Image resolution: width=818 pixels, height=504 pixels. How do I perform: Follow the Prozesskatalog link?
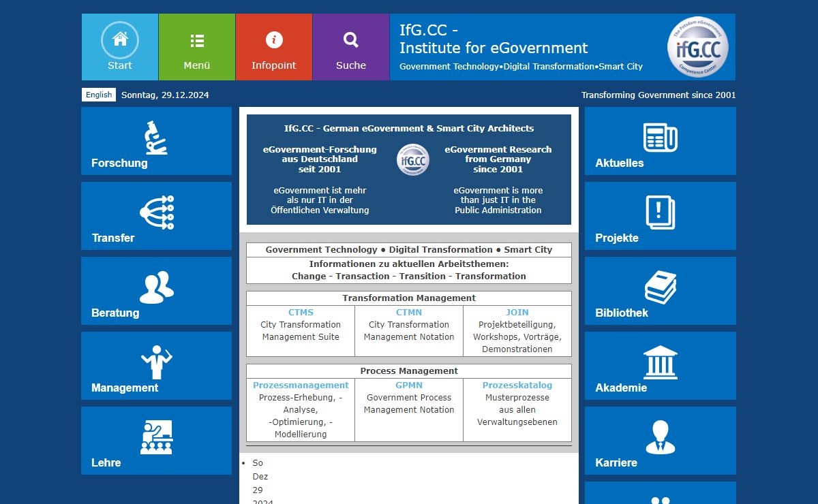(517, 385)
